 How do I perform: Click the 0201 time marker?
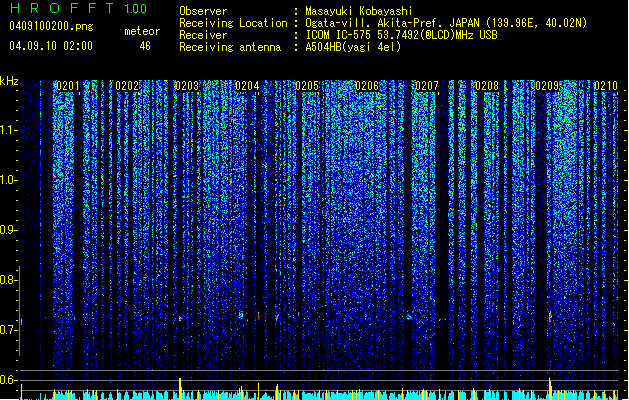67,86
